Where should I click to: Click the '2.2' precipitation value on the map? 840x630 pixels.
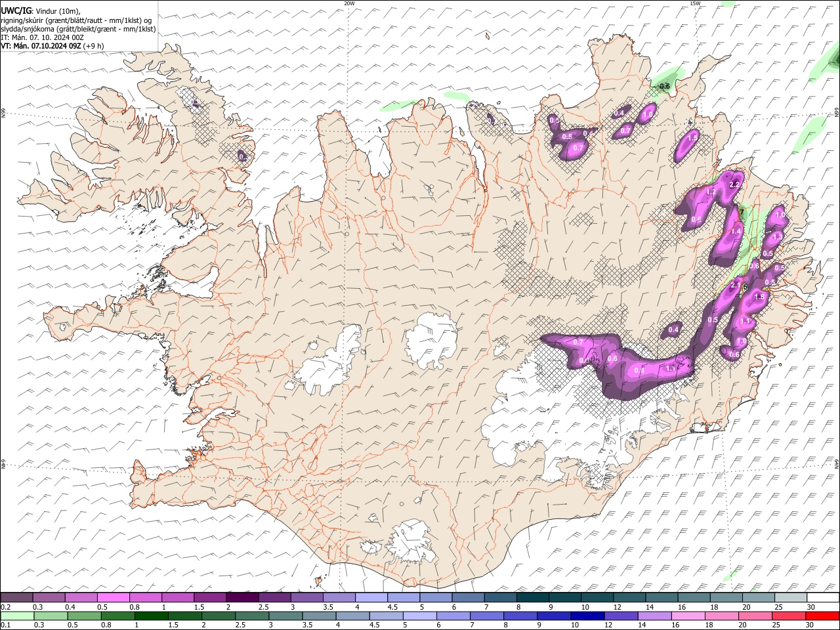(x=734, y=184)
